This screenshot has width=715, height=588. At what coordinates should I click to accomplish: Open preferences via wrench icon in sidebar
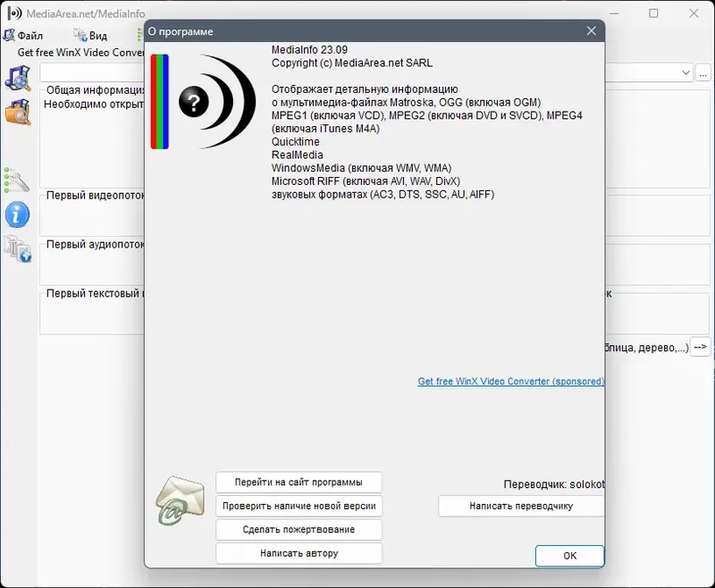[x=17, y=180]
